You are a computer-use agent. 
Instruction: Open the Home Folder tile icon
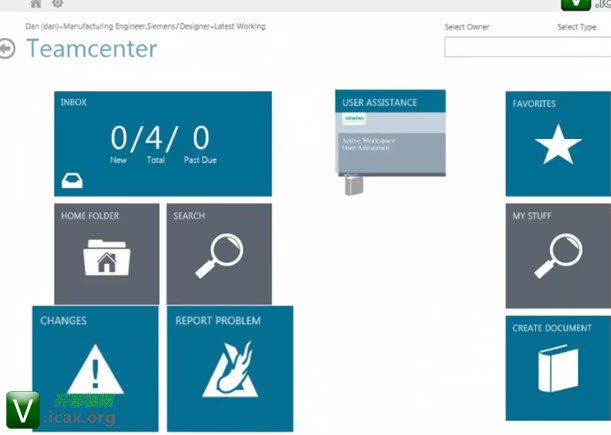point(106,258)
